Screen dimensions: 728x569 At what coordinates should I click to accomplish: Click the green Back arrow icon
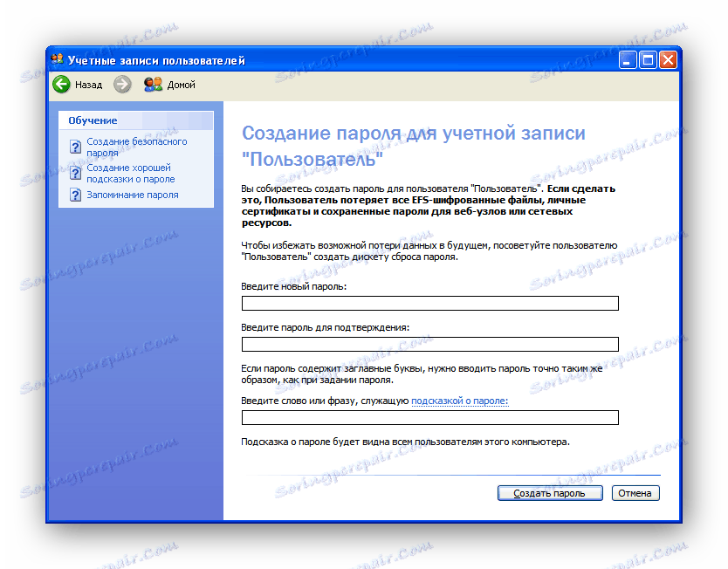61,85
